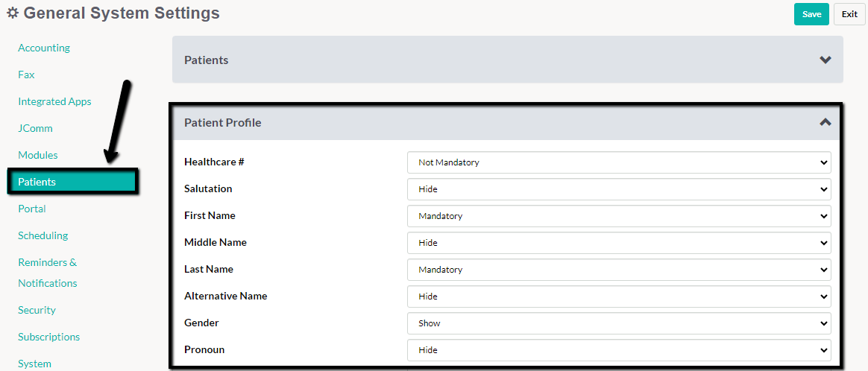Click the Middle Name field label

[x=216, y=242]
